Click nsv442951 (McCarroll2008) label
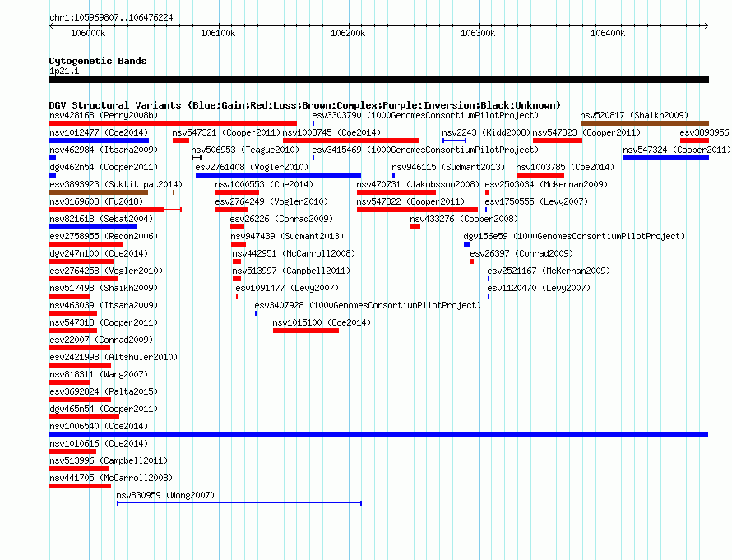Viewport: 732px width, 560px height. point(294,253)
